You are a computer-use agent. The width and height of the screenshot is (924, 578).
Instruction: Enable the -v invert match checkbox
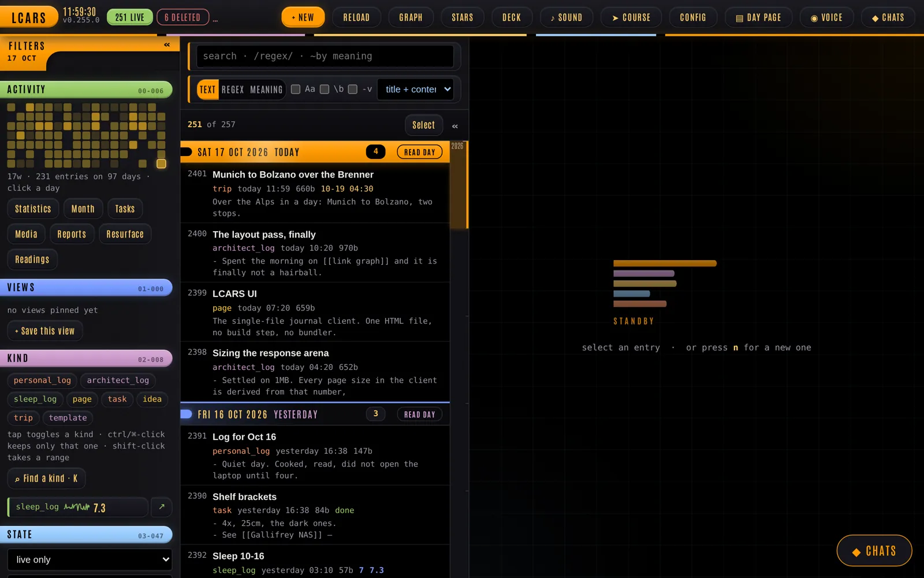point(353,89)
